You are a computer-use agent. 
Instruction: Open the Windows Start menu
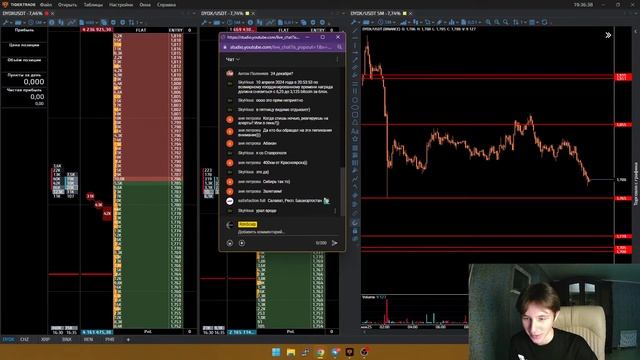pos(276,352)
